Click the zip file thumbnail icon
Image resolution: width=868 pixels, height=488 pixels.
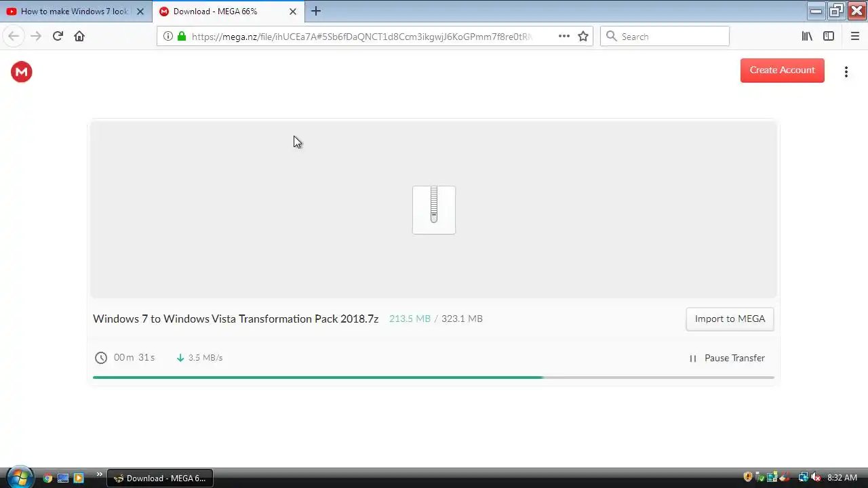tap(434, 210)
